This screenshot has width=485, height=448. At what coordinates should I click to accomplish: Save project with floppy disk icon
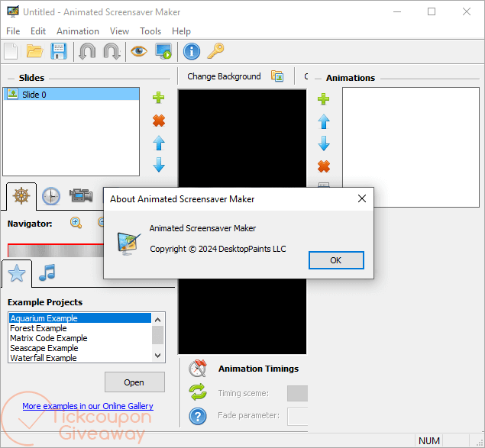pyautogui.click(x=59, y=51)
